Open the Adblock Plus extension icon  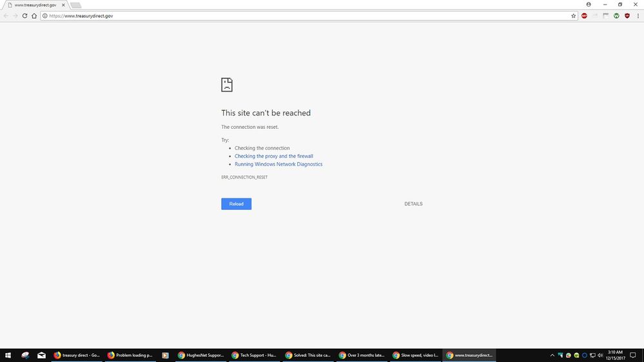585,15
